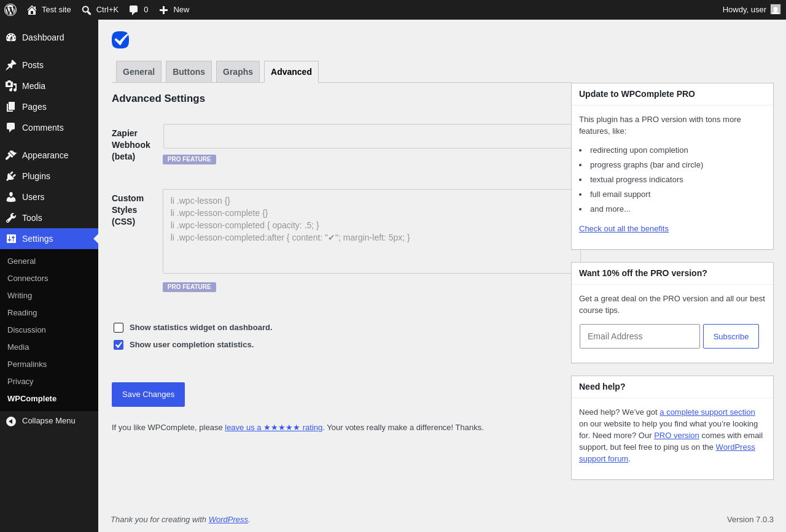Open the Tools menu label

click(33, 218)
